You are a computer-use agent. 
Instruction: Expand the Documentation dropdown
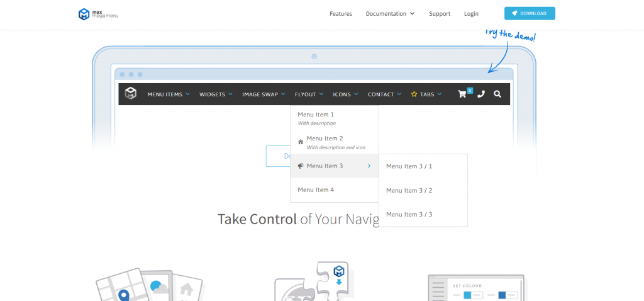[390, 14]
